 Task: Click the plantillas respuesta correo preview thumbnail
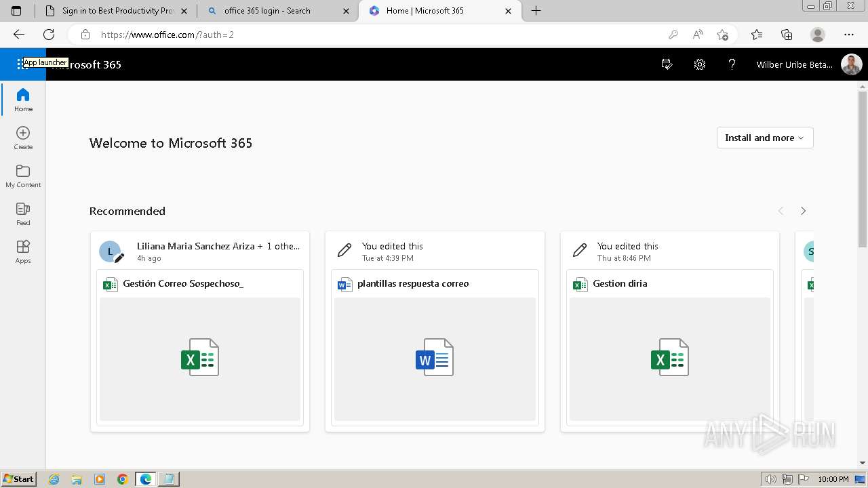click(435, 359)
